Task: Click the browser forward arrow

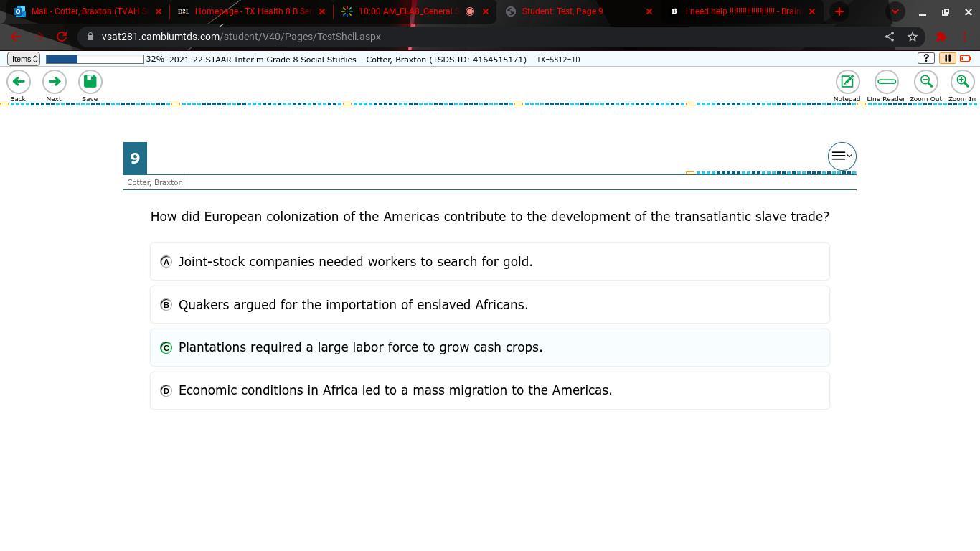Action: (39, 37)
